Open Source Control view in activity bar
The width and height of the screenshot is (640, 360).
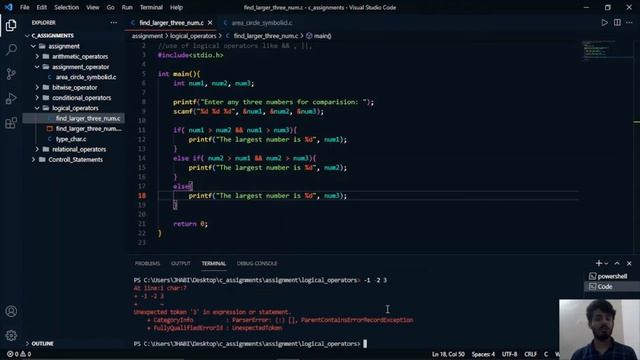pos(11,74)
